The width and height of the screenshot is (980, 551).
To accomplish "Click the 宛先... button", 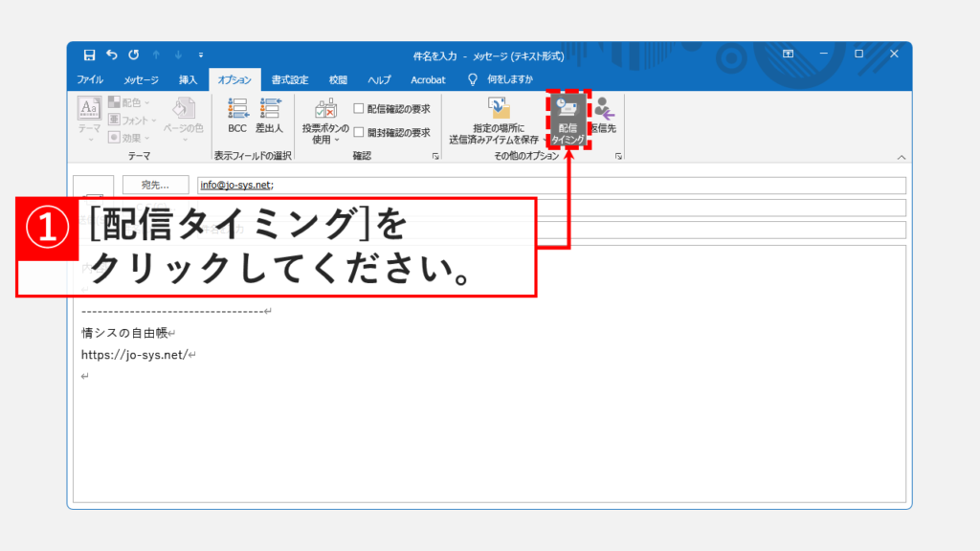I will point(155,185).
